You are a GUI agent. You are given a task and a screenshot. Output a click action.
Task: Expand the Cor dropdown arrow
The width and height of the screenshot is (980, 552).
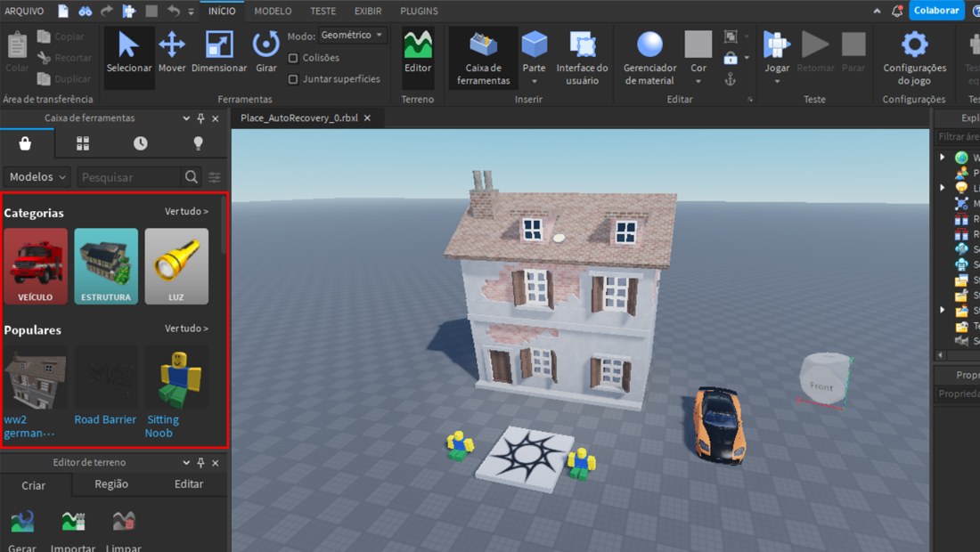(698, 82)
